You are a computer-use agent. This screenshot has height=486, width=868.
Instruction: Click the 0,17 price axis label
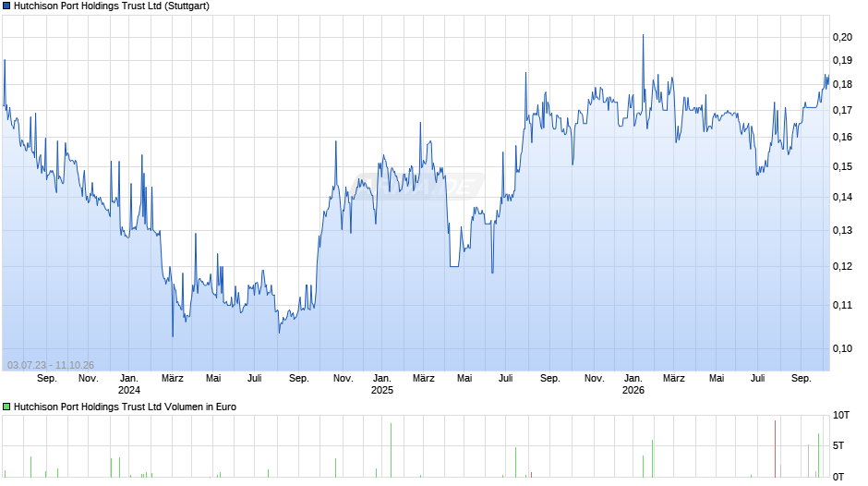point(842,110)
